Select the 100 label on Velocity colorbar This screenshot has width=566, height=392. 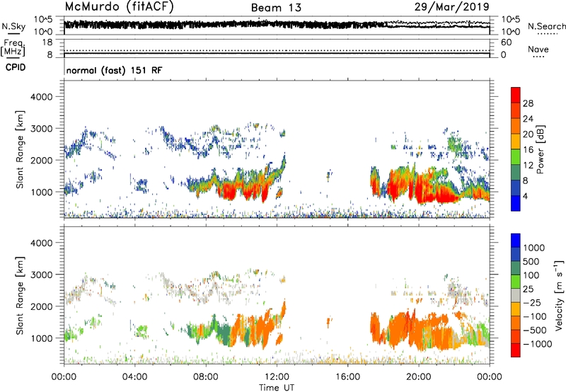coord(533,275)
